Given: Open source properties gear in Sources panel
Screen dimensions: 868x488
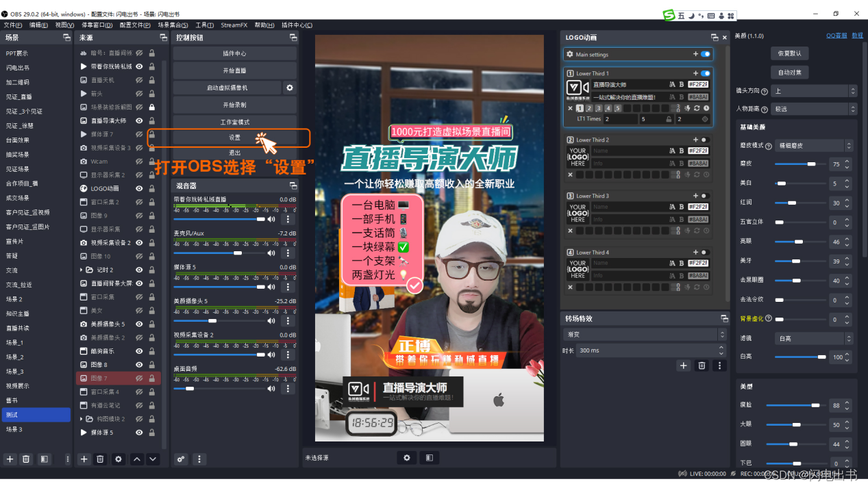Looking at the screenshot, I should point(119,459).
